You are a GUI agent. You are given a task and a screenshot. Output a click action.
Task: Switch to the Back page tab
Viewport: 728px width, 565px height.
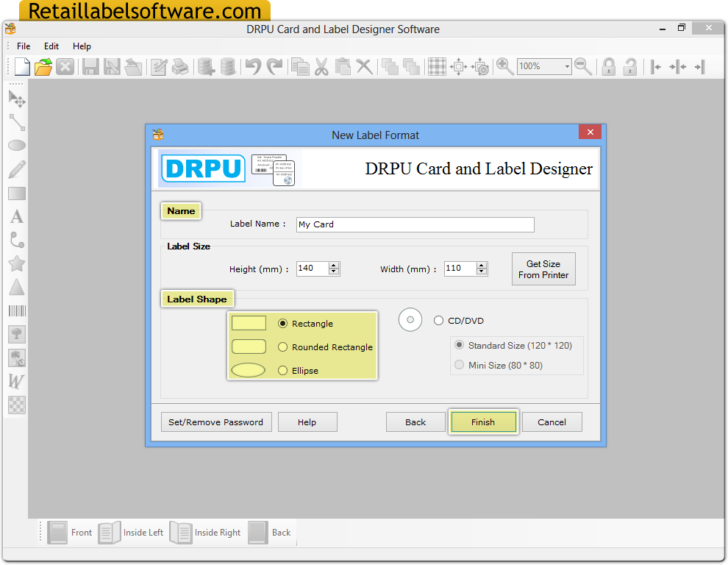point(269,533)
